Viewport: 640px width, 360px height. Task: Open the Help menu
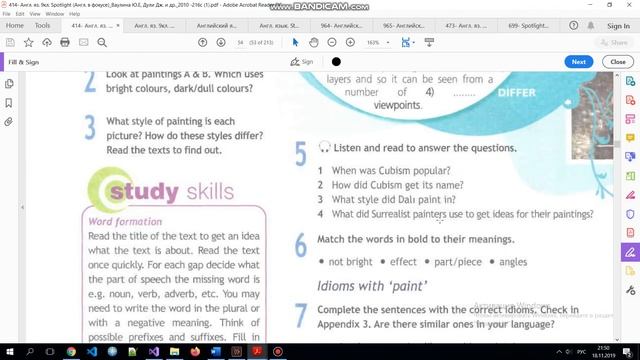(74, 14)
